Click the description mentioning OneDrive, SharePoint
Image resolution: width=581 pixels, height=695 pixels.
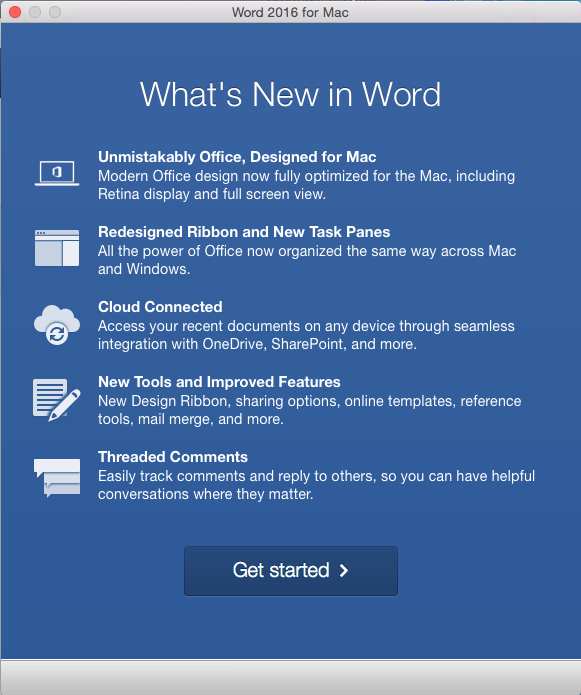[x=306, y=335]
